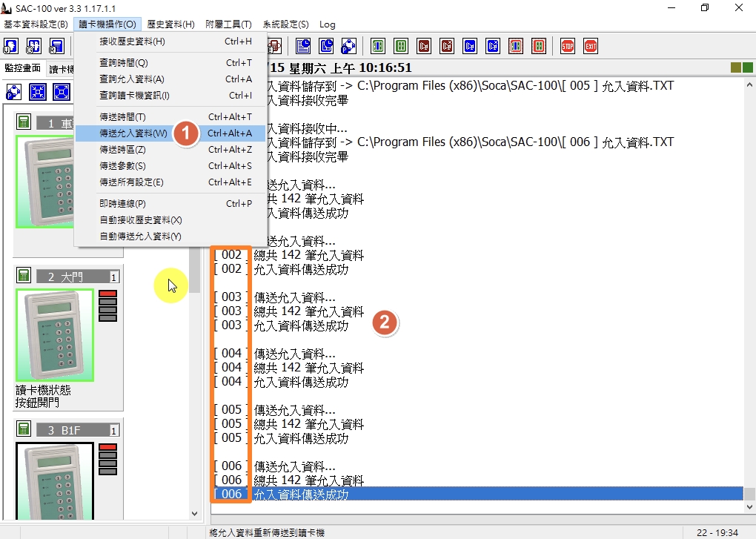756x539 pixels.
Task: Choose 自動接收歷史資料(X) menu entry
Action: click(170, 220)
